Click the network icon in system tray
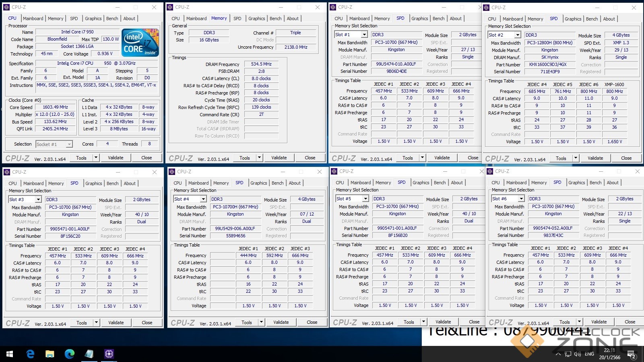644x362 pixels. (x=568, y=354)
